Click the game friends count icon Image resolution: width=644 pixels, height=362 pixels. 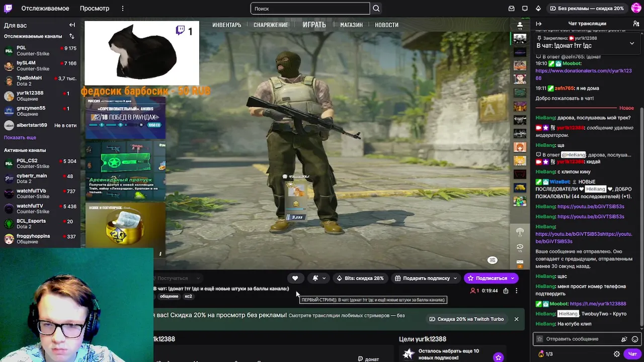(x=520, y=25)
